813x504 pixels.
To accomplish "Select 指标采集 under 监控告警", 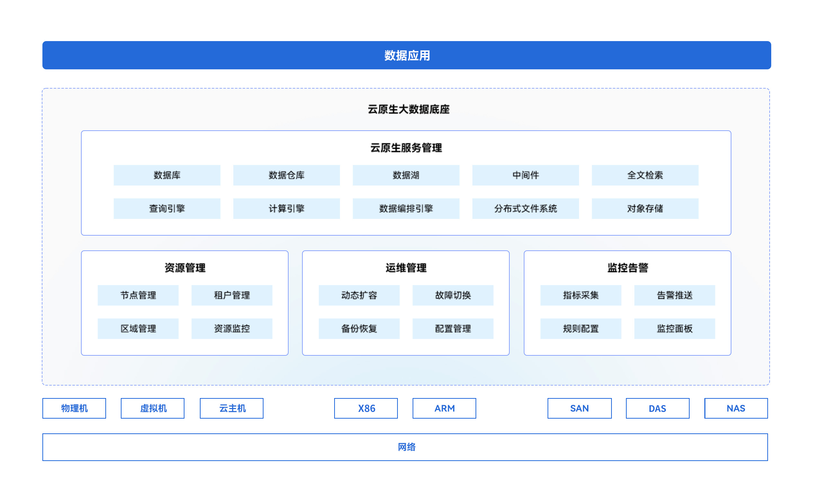I will [x=581, y=295].
